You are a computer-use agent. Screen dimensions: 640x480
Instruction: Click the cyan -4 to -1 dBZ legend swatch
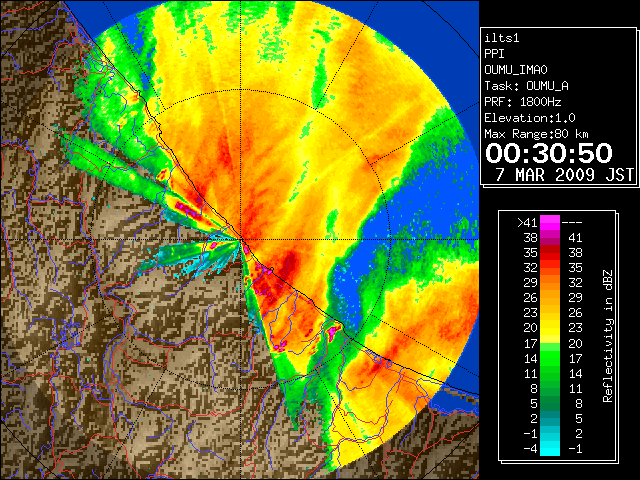click(550, 449)
